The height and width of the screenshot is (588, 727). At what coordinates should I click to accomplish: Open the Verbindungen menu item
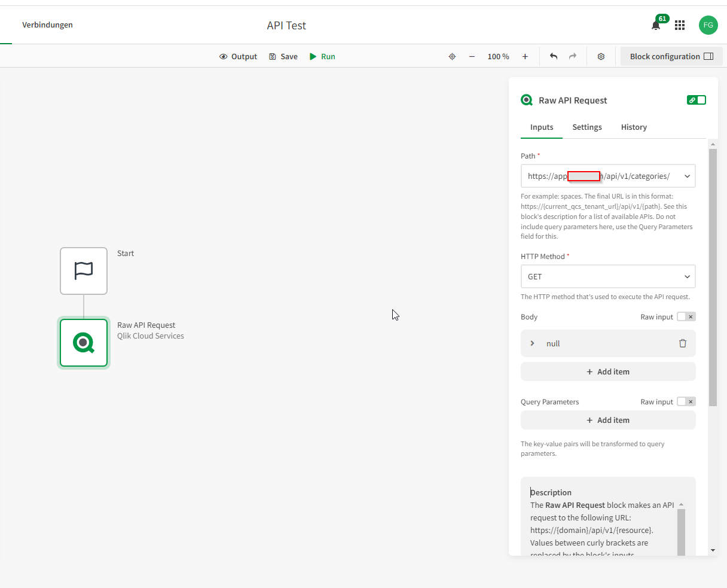[47, 25]
